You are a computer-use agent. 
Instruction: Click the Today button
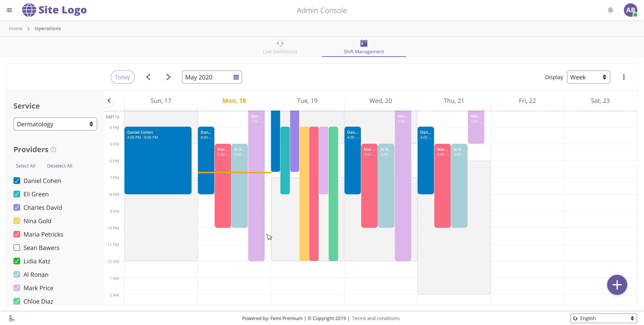pyautogui.click(x=122, y=77)
